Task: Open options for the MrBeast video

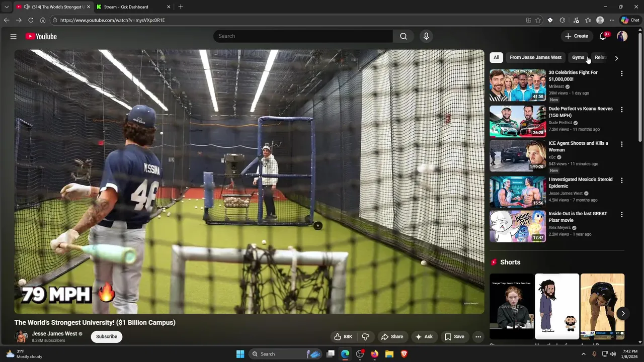Action: pyautogui.click(x=622, y=73)
